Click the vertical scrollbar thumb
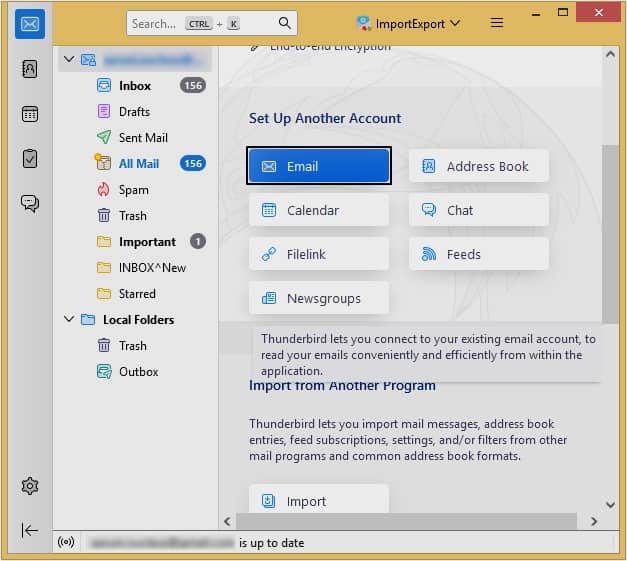This screenshot has width=627, height=561. pyautogui.click(x=610, y=234)
